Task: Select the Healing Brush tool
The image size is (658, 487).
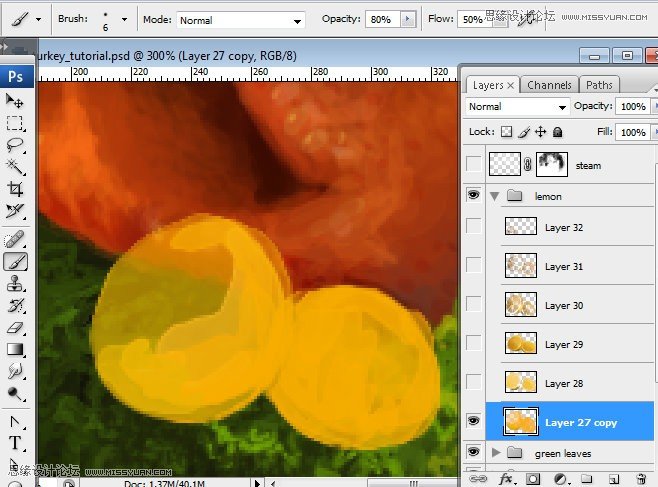Action: 15,240
